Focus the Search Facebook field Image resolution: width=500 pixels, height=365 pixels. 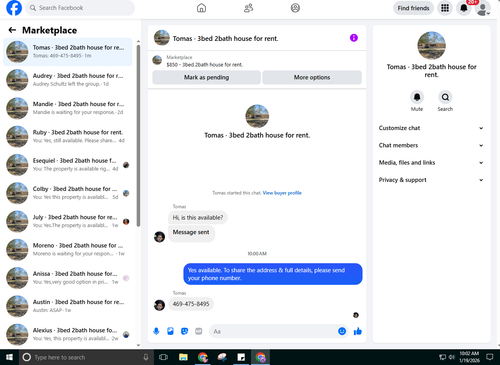coord(80,8)
